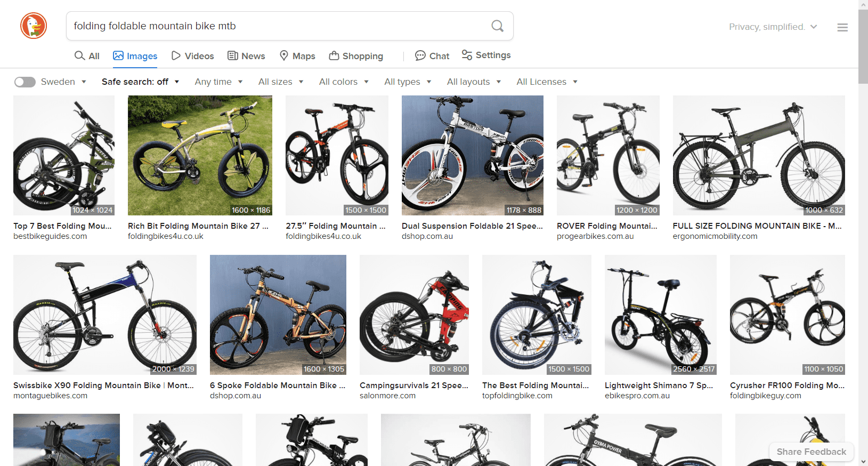Open Maps search results
868x466 pixels.
click(297, 56)
